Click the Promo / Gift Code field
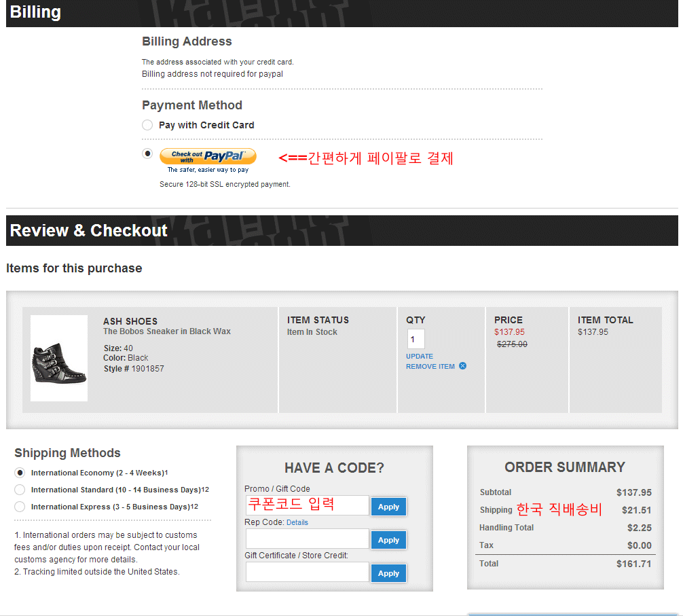Image resolution: width=683 pixels, height=616 pixels. pos(307,505)
